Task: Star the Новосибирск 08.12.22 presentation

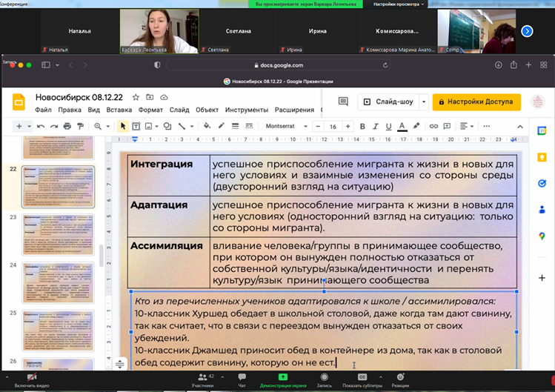Action: 136,97
